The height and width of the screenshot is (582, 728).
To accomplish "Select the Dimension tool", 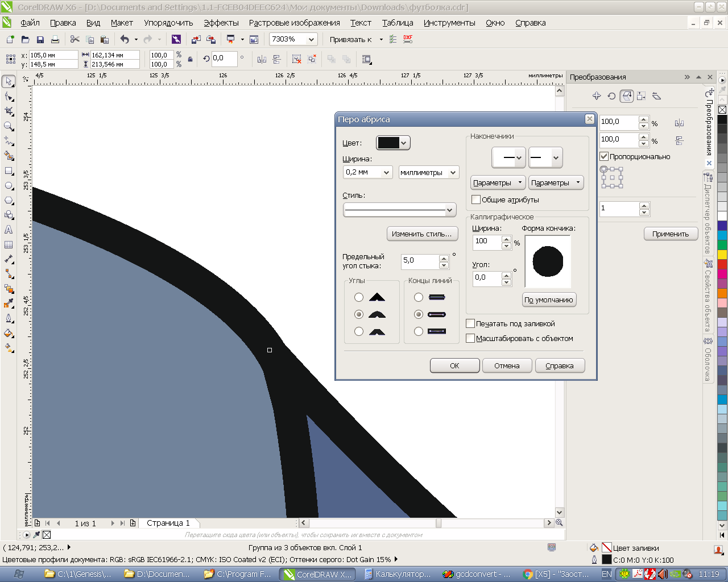I will tap(9, 259).
